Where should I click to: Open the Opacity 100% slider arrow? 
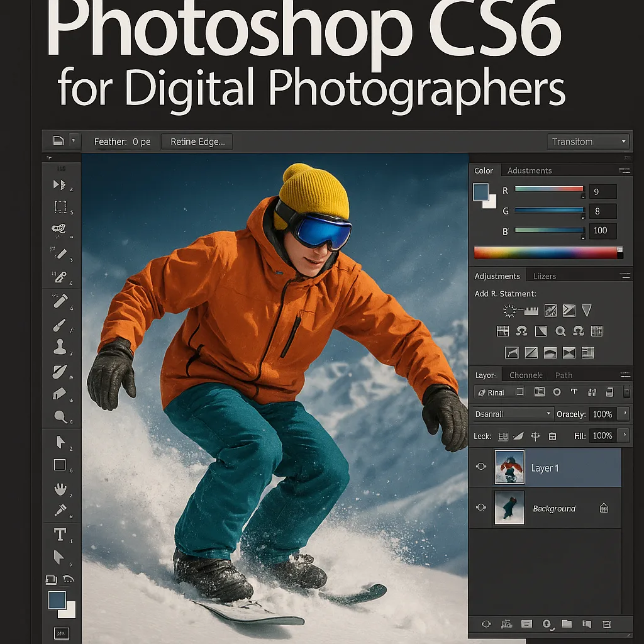pyautogui.click(x=625, y=414)
